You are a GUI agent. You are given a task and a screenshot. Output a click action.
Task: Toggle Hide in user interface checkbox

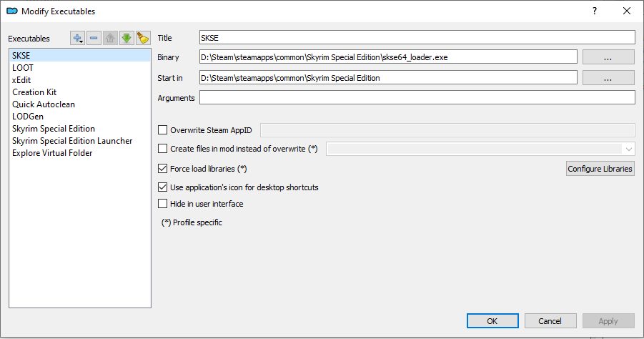pyautogui.click(x=163, y=204)
